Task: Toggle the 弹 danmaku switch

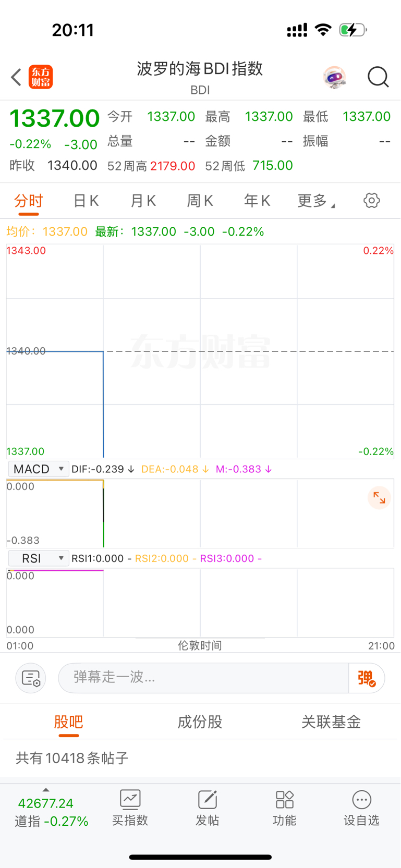Action: pos(367,678)
